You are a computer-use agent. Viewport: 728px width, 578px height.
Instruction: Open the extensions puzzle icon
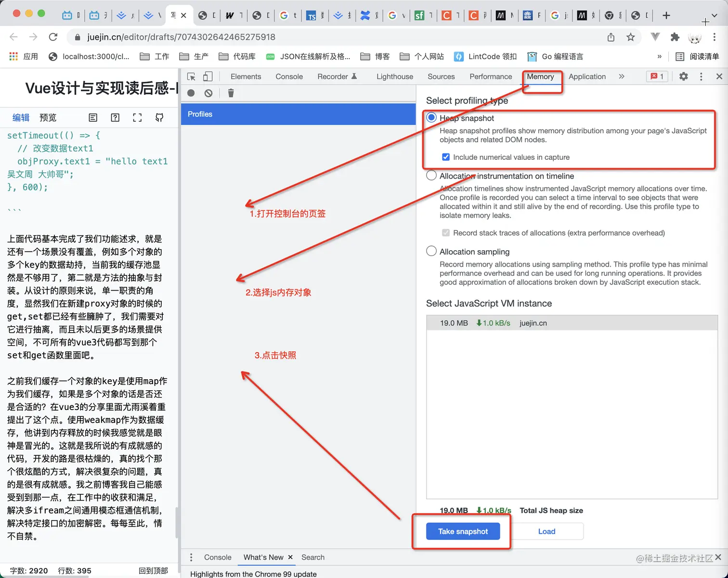coord(675,37)
